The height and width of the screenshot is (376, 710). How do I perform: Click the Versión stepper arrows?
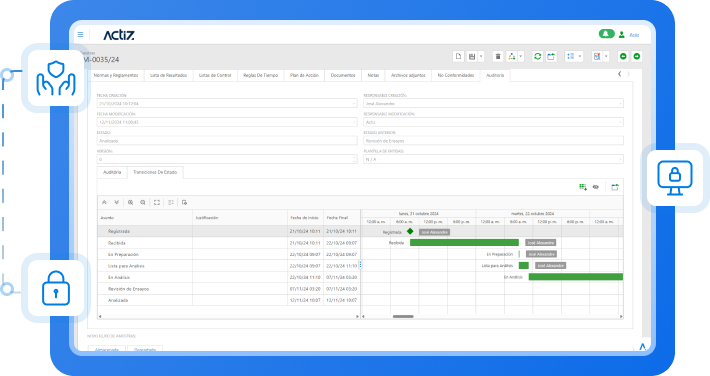click(354, 159)
